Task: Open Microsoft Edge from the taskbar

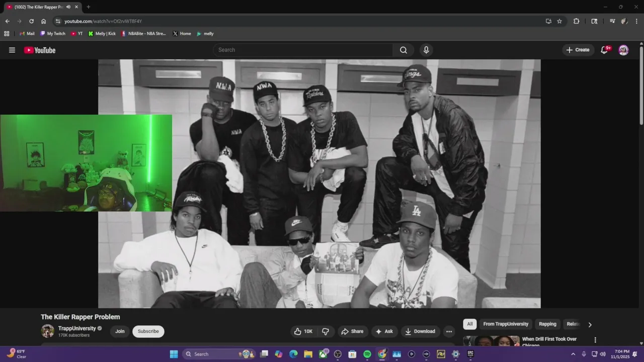Action: [293, 354]
